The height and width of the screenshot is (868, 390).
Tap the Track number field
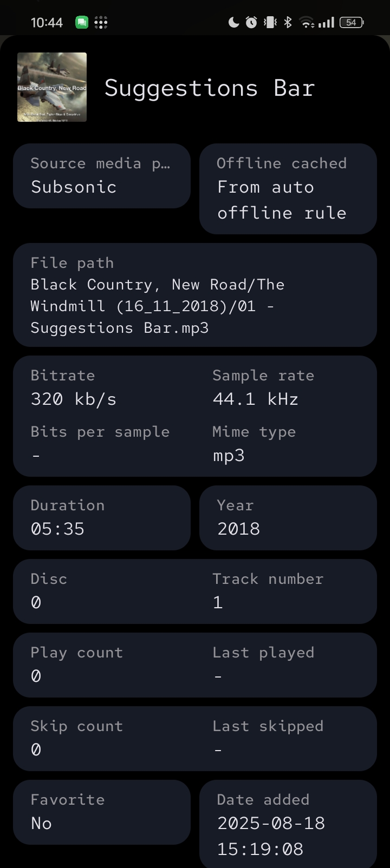point(268,591)
